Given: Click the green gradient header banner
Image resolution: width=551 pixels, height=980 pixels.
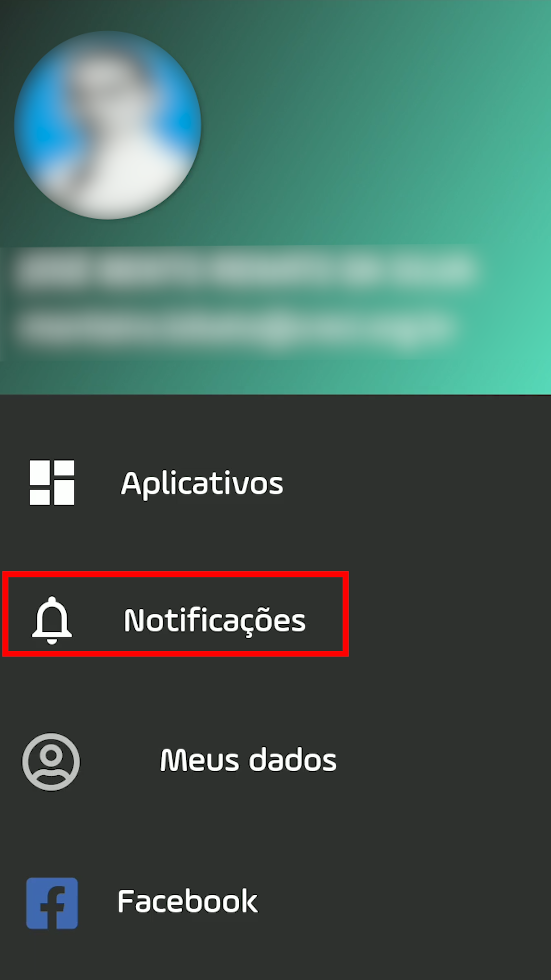Looking at the screenshot, I should click(275, 197).
